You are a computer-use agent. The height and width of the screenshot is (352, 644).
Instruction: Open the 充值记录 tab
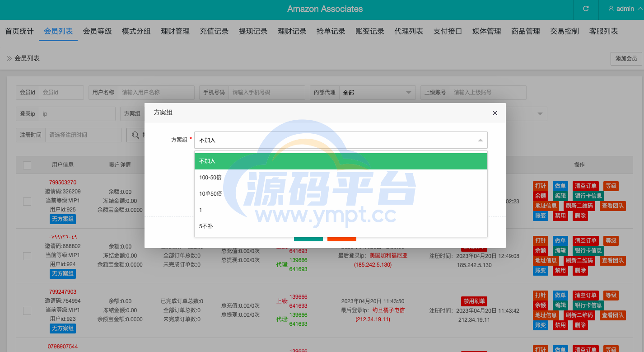(x=214, y=31)
